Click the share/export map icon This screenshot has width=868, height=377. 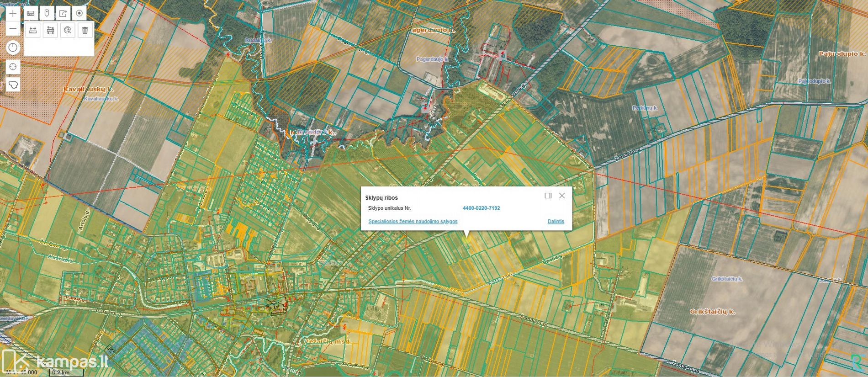pyautogui.click(x=63, y=13)
